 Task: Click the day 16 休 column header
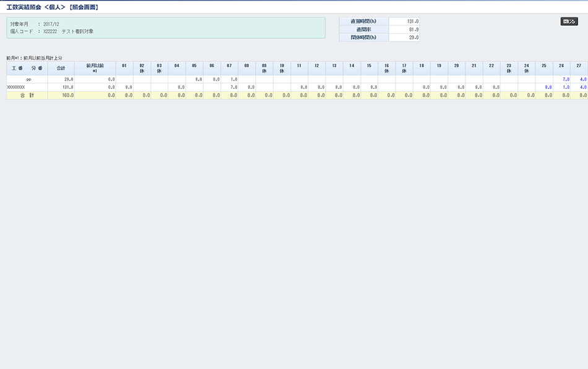(x=387, y=68)
